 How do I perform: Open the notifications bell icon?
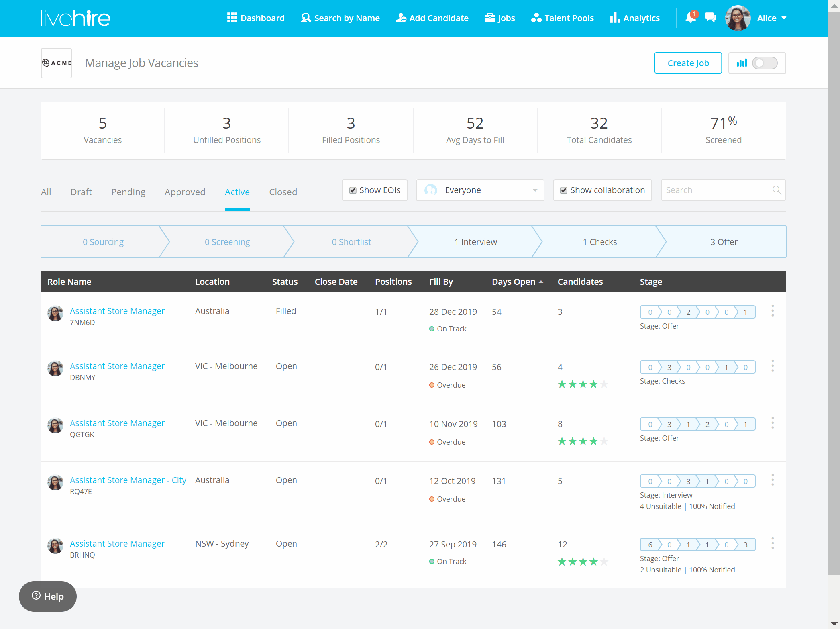(x=691, y=18)
